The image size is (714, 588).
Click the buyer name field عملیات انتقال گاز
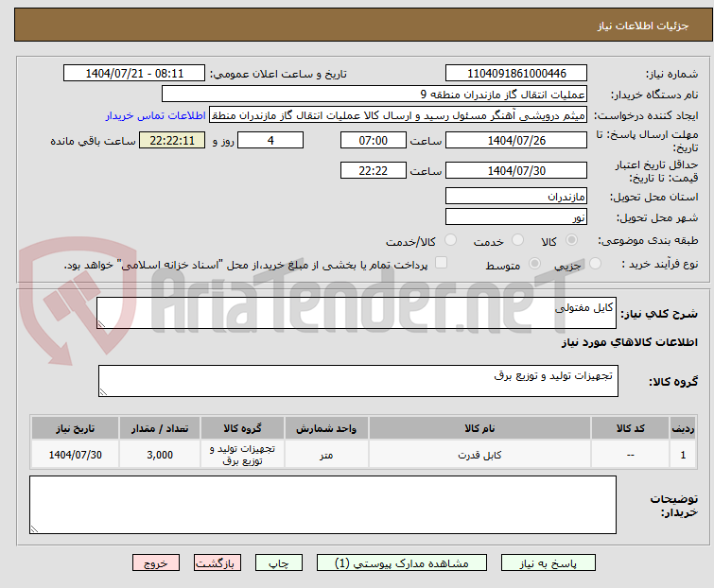[x=374, y=95]
